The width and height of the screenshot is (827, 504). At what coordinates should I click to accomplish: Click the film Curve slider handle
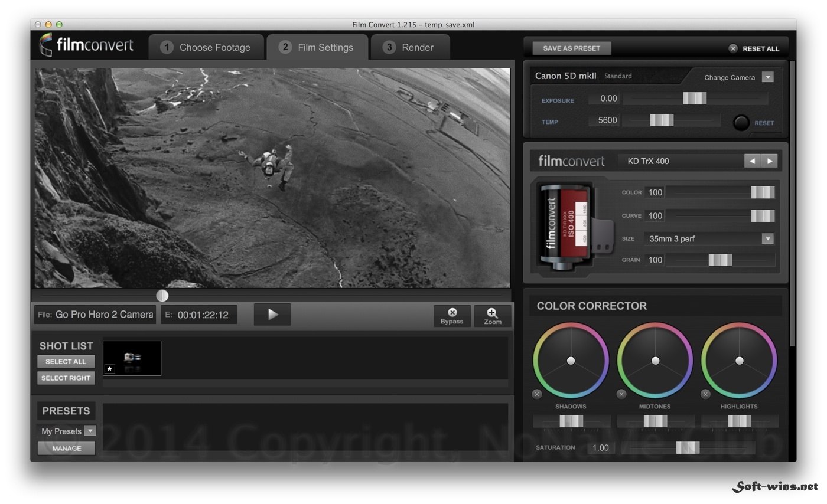click(763, 216)
